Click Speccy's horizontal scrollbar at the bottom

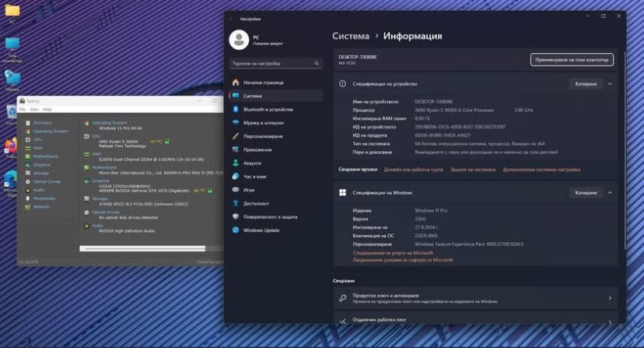pos(142,249)
